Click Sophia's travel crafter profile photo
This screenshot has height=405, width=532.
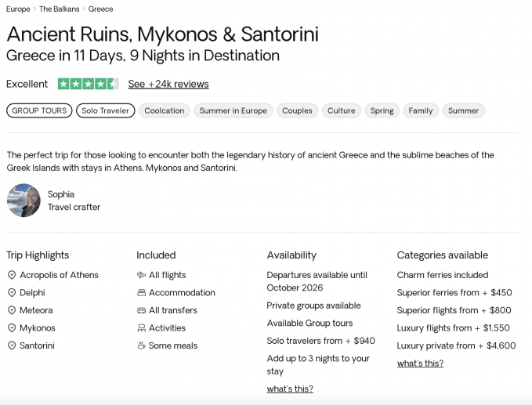24,201
